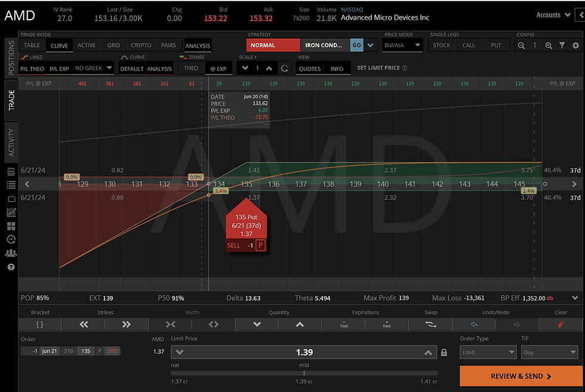
Task: Toggle the @ EXP zones option
Action: 218,69
